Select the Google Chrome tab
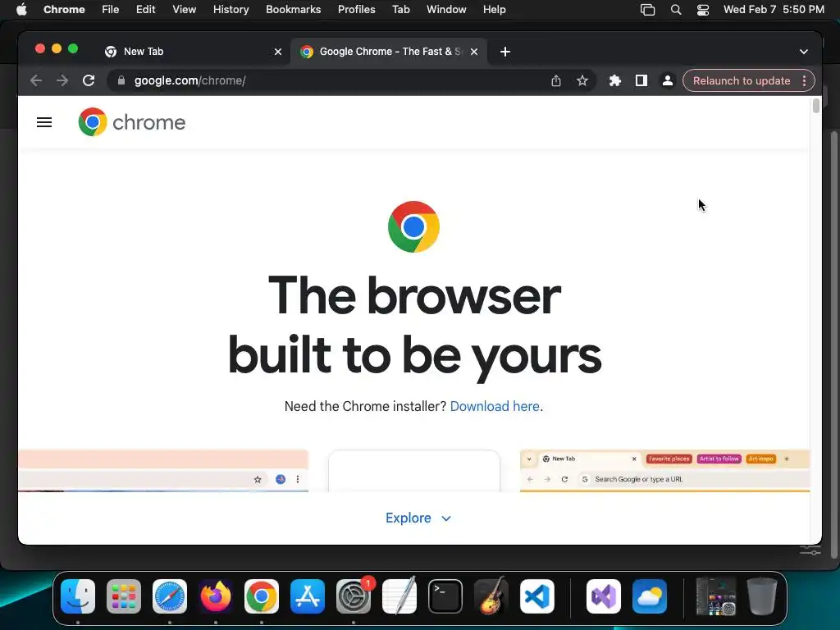Viewport: 840px width, 630px height. tap(387, 52)
